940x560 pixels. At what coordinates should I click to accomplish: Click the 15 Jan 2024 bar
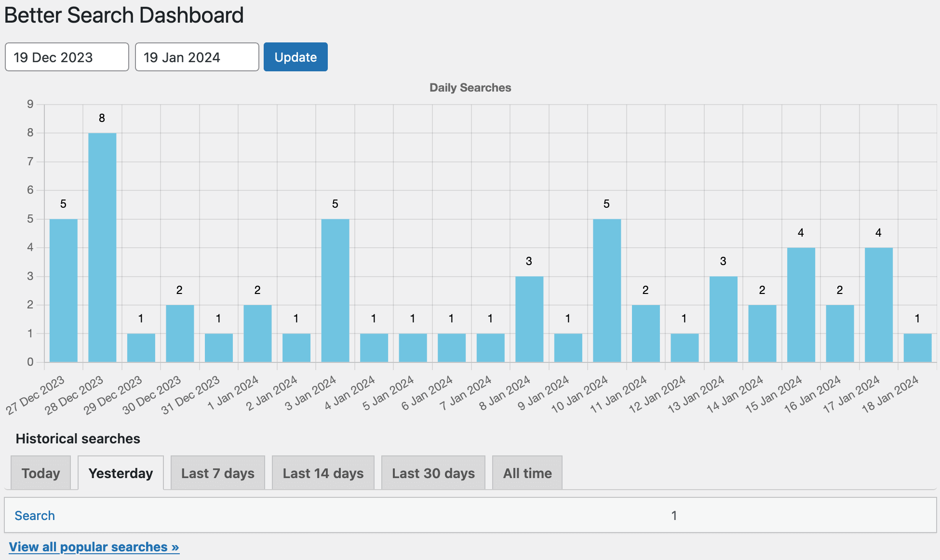pyautogui.click(x=801, y=305)
